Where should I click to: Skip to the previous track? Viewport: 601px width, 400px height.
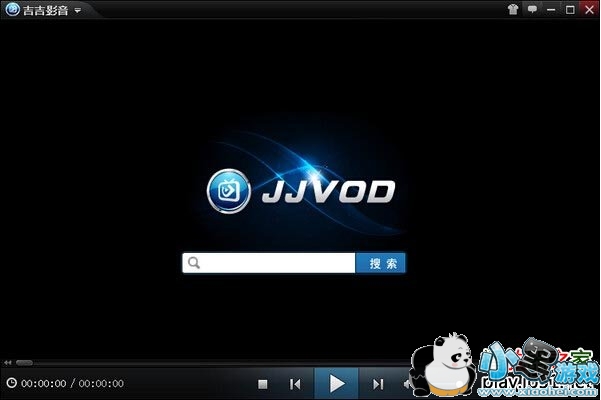[x=295, y=384]
